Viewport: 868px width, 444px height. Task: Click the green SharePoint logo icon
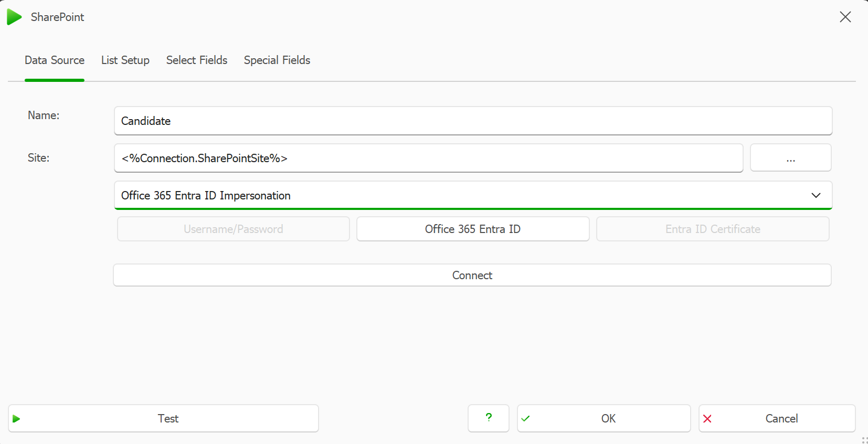click(x=14, y=17)
